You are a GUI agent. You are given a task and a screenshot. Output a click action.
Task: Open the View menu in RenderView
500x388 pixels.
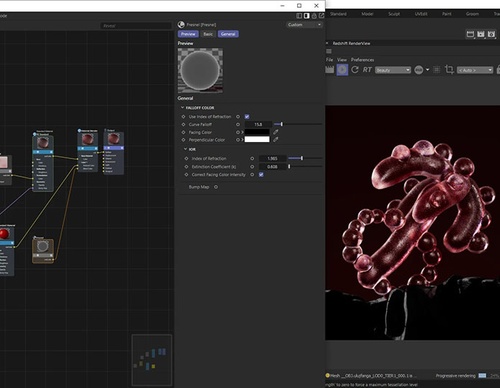tap(342, 60)
